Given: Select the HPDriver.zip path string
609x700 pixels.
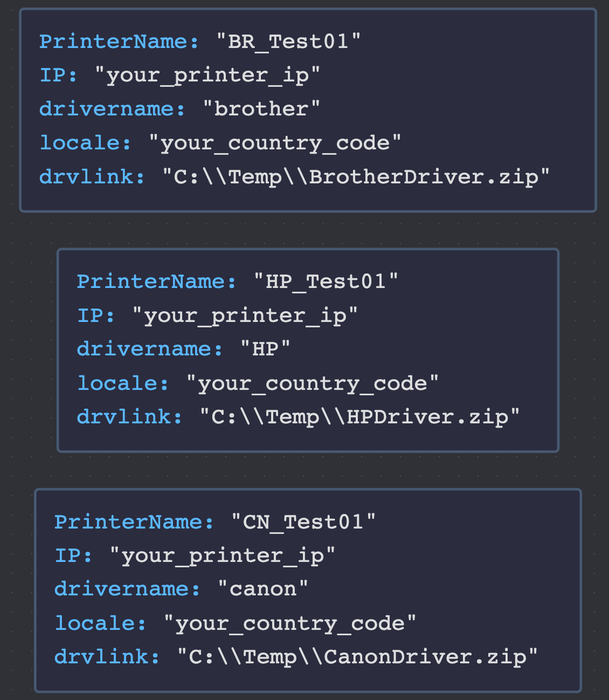Looking at the screenshot, I should tap(360, 417).
